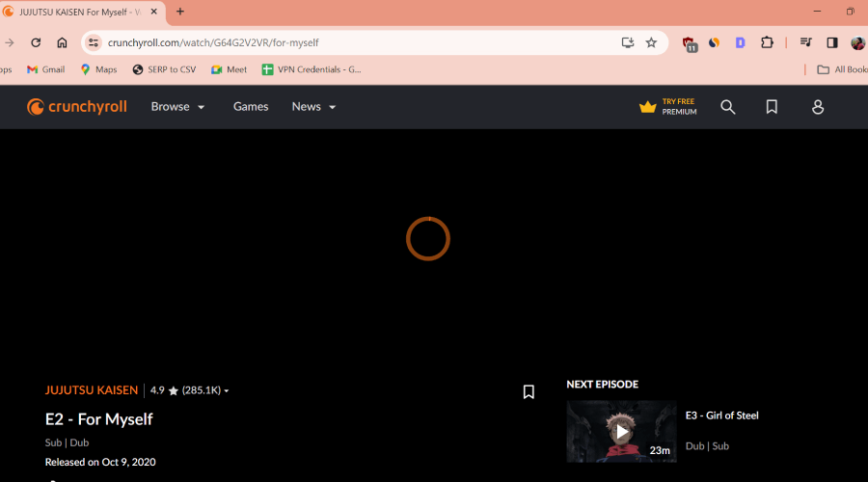Screen dimensions: 868x482
Task: Click the Dub | Sub label under E3
Action: 707,446
